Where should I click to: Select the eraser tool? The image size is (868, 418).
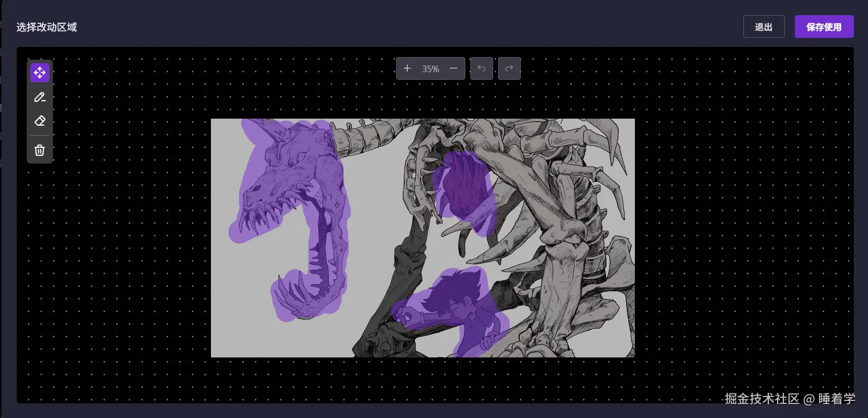(40, 121)
